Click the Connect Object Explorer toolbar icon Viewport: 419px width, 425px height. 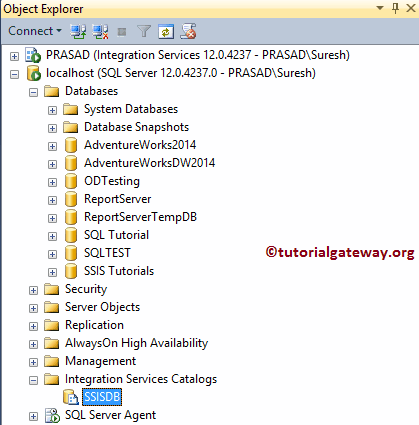pos(78,31)
